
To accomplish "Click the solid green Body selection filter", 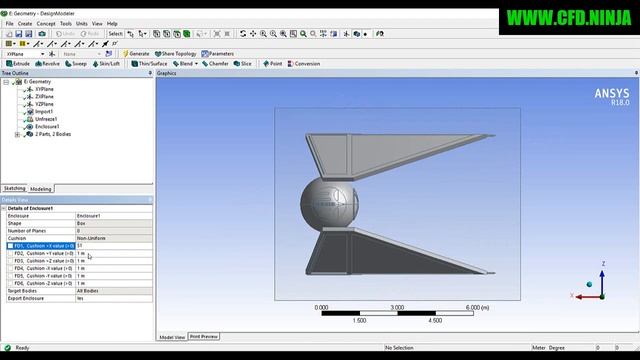I will (187, 34).
